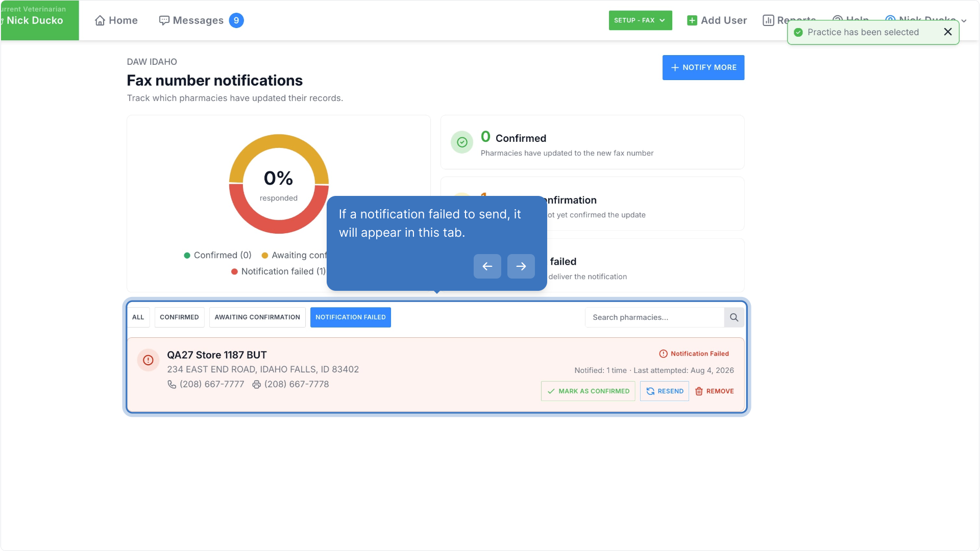
Task: Click the NOTIFY MORE button
Action: pos(703,67)
